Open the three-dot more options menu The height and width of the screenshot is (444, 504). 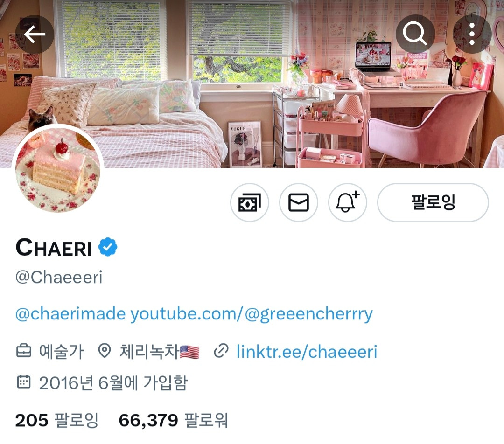coord(472,34)
